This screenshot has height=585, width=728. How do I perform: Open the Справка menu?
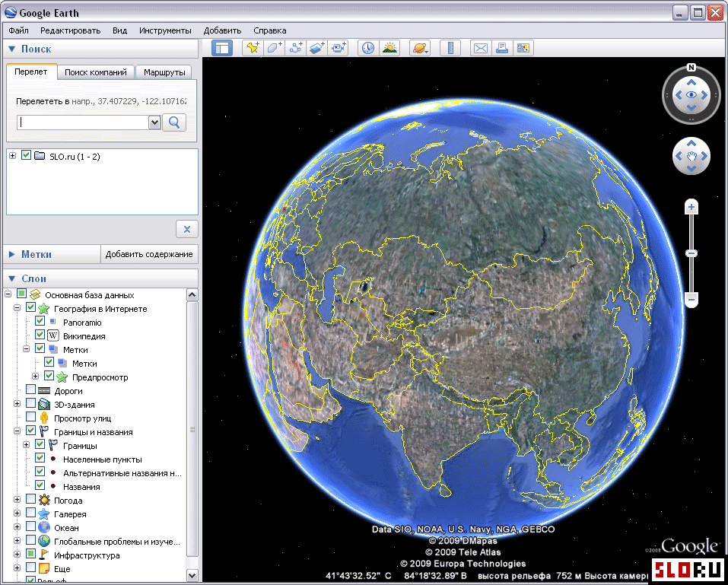point(270,30)
